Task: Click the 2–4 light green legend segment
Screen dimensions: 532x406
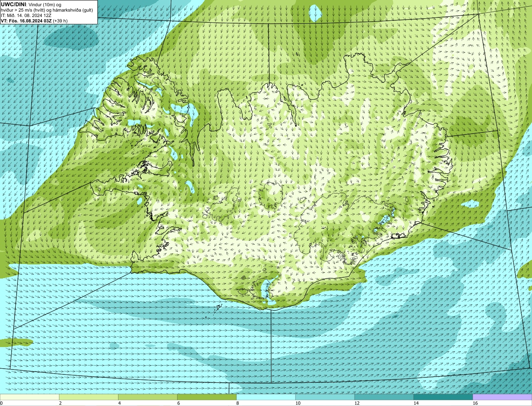Action: pos(89,397)
